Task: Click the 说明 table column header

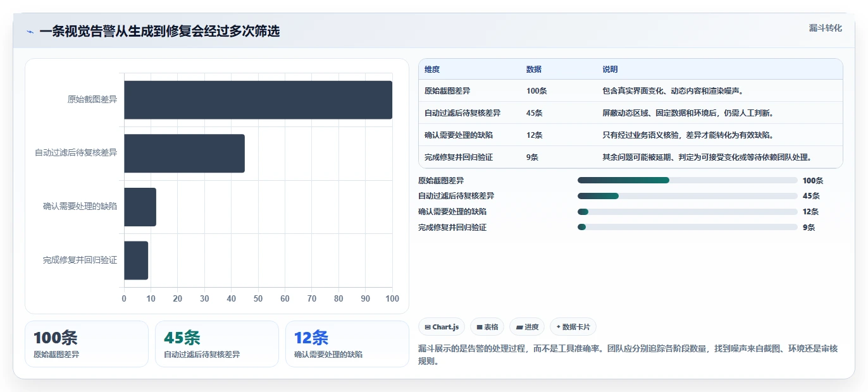Action: click(x=611, y=70)
